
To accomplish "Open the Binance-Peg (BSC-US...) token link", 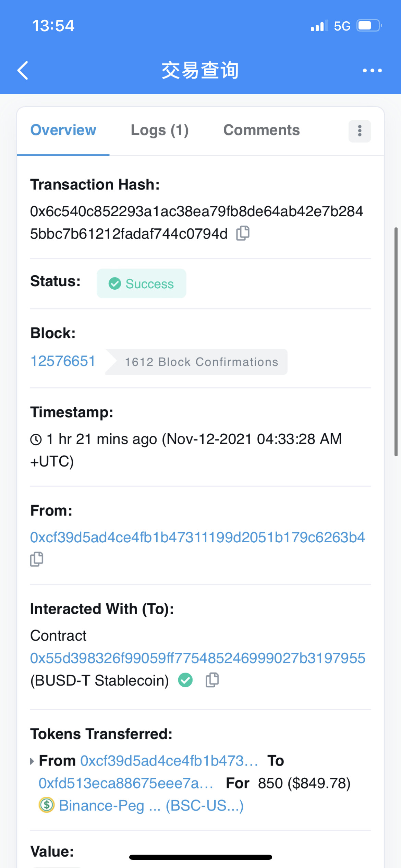I will tap(151, 806).
